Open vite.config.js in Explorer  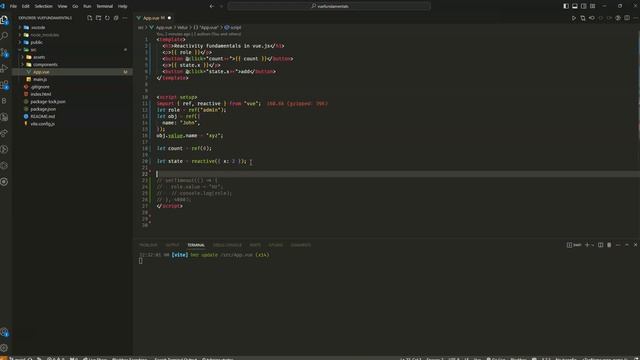pyautogui.click(x=42, y=124)
